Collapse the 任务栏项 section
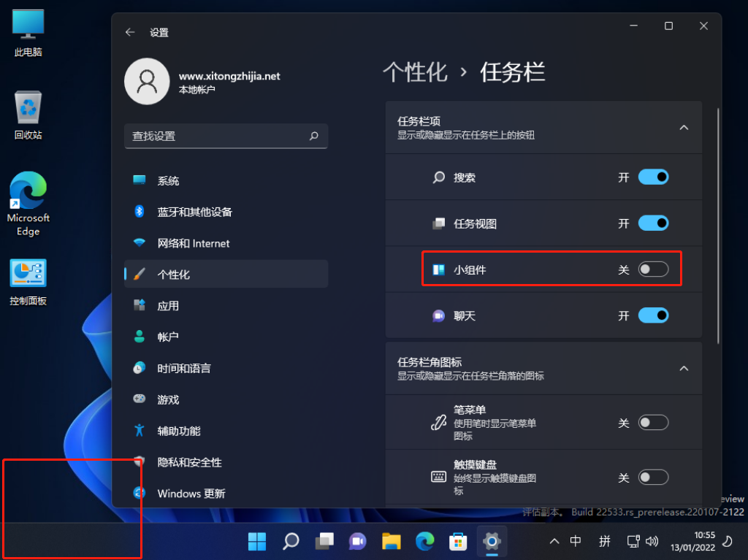The width and height of the screenshot is (748, 560). pos(684,127)
